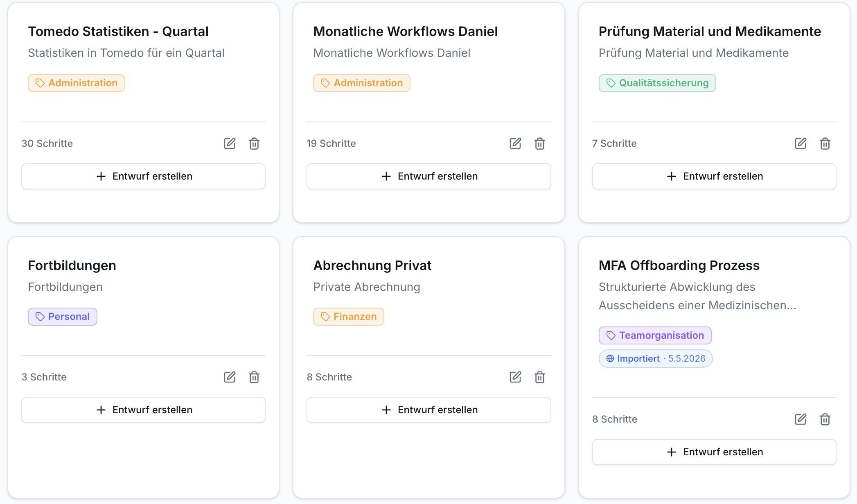Screen dimensions: 857x504
Task: Delete the Abrechnung Privat workflow
Action: 540,377
